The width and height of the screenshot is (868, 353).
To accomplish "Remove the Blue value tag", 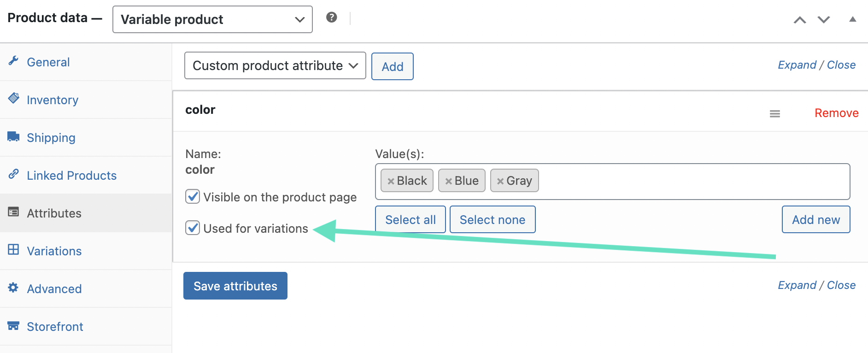I will pos(448,181).
